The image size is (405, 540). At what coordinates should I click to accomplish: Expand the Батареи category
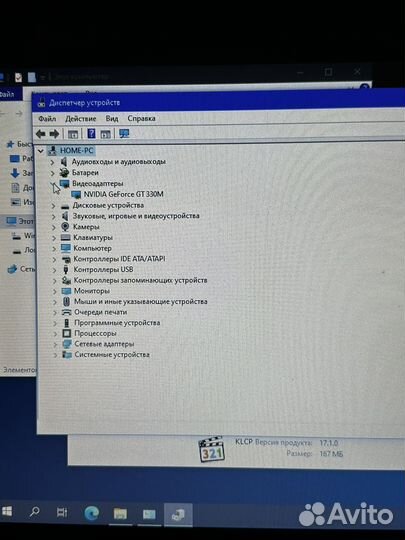pyautogui.click(x=52, y=173)
